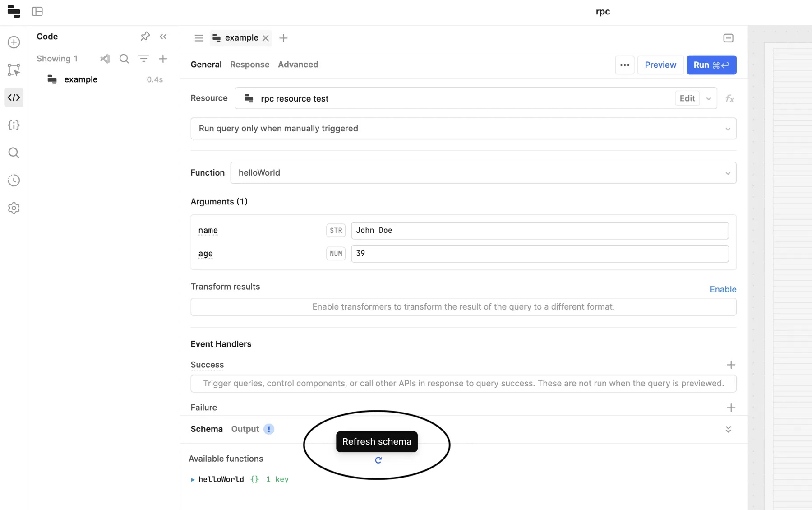Open the component tree sidebar icon
This screenshot has width=812, height=510.
14,70
